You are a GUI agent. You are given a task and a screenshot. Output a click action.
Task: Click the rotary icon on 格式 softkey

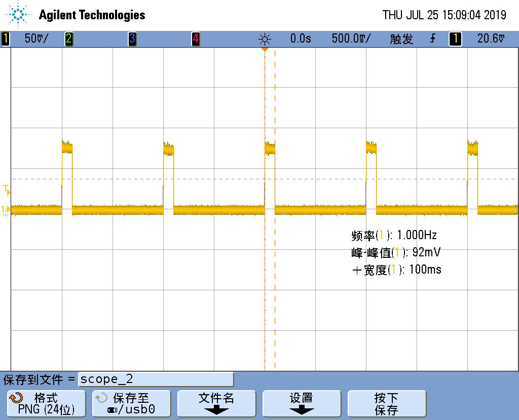coord(16,398)
